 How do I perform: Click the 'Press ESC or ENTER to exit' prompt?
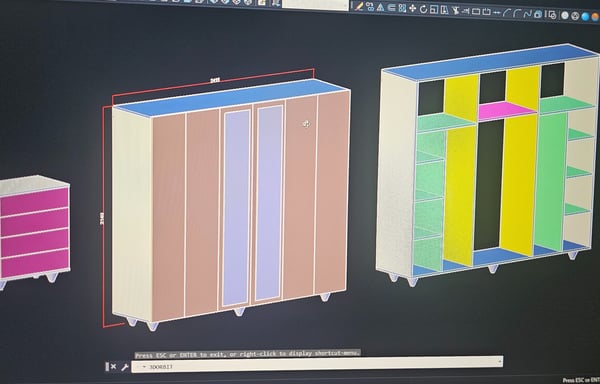click(248, 354)
